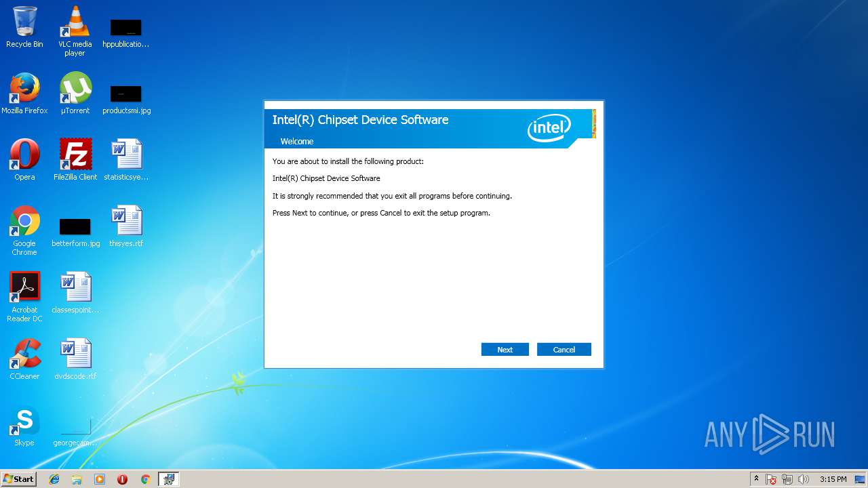Select statisticsye... Word document icon
The image size is (868, 488).
coord(126,160)
